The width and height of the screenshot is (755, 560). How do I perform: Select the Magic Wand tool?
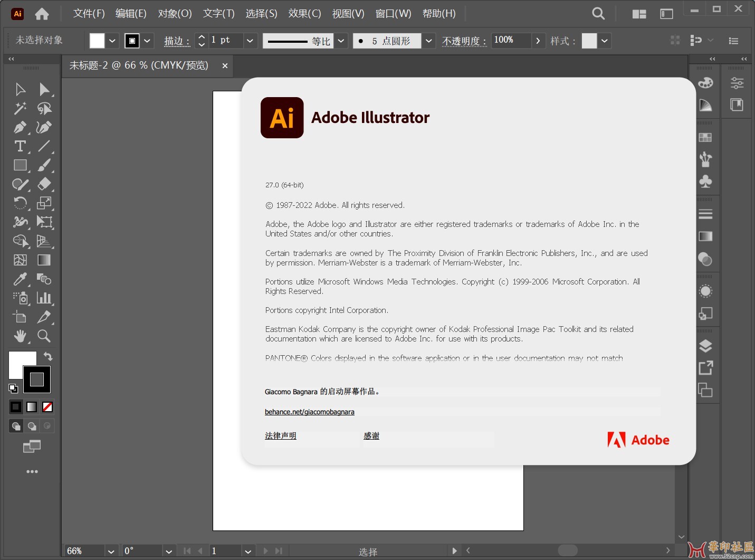[20, 109]
